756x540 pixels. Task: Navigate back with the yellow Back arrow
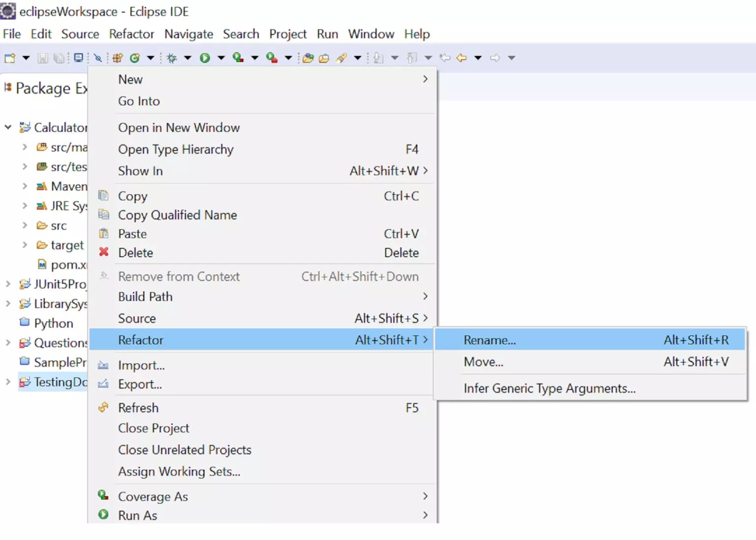(x=461, y=58)
